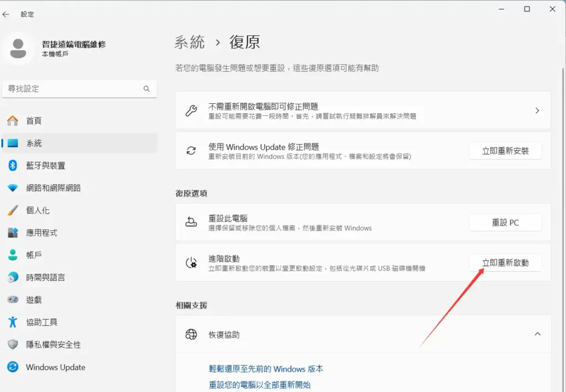Open 時間與語言 settings
The height and width of the screenshot is (392, 566).
point(80,277)
